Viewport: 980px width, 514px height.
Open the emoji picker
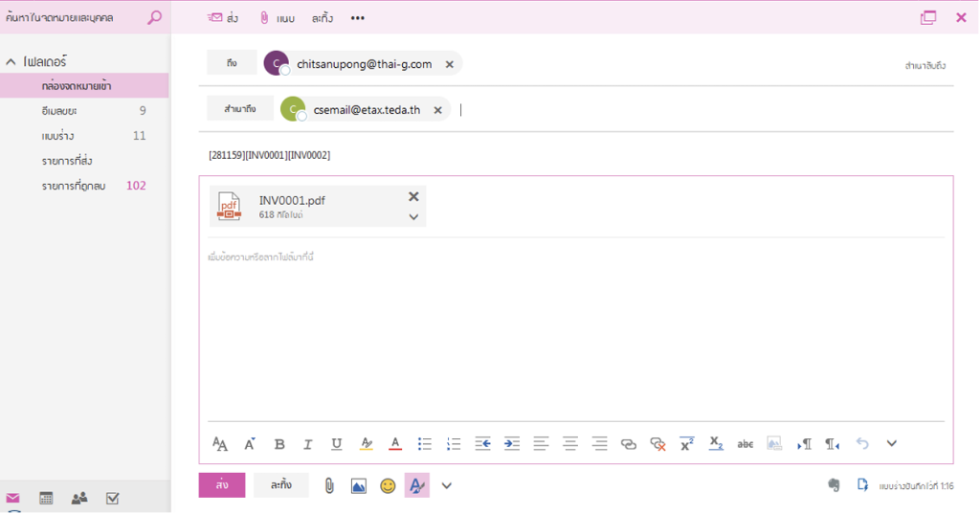pyautogui.click(x=388, y=486)
